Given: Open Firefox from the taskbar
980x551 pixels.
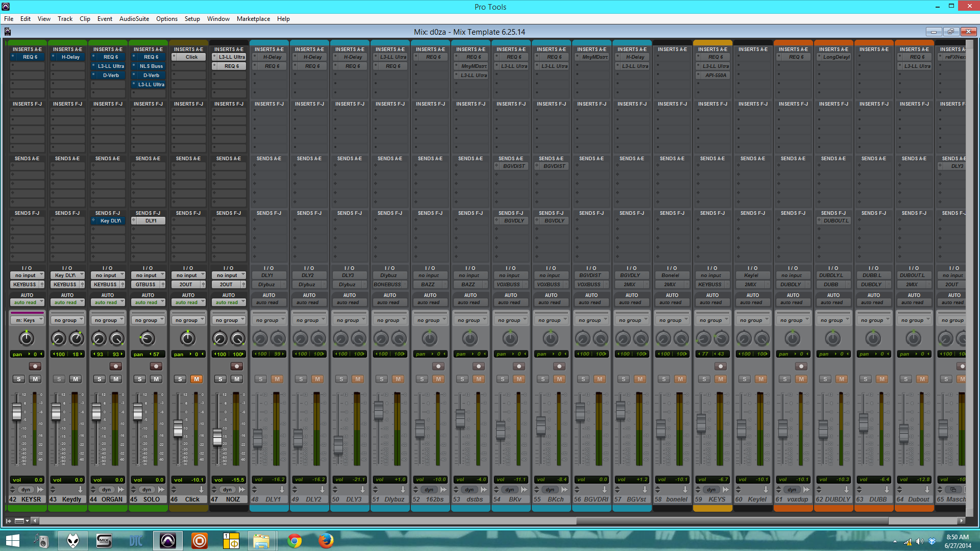Looking at the screenshot, I should click(x=326, y=540).
